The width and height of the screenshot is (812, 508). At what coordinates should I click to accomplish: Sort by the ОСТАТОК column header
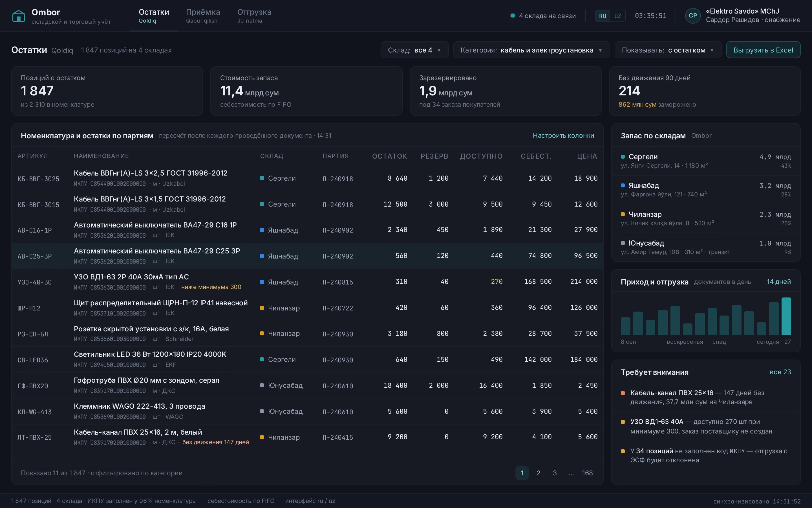pyautogui.click(x=389, y=156)
